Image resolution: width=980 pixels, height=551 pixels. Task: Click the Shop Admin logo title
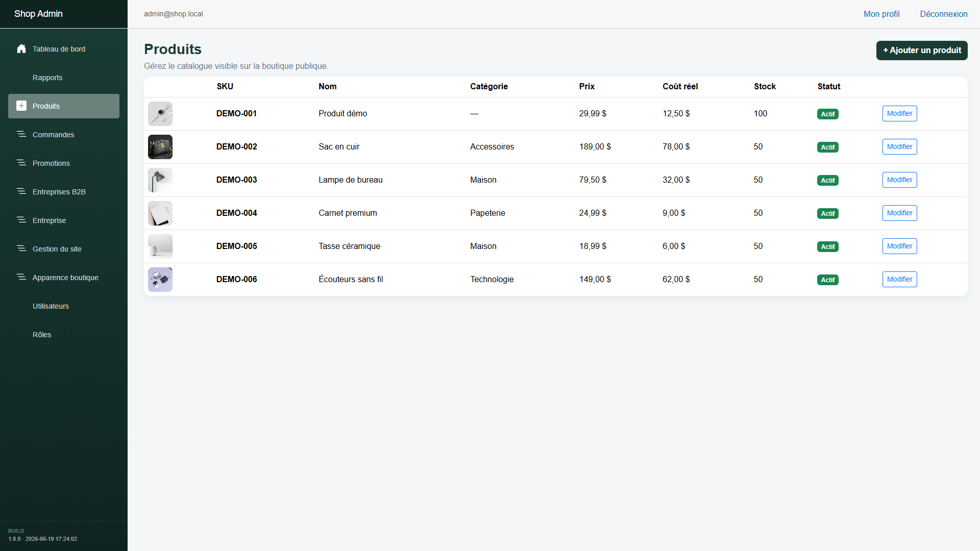click(x=38, y=14)
